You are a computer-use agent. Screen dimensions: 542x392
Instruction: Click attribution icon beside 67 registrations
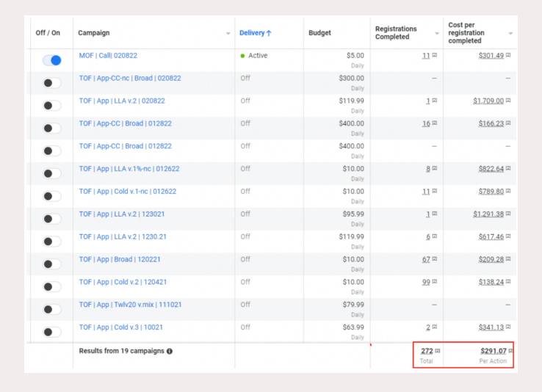[435, 259]
